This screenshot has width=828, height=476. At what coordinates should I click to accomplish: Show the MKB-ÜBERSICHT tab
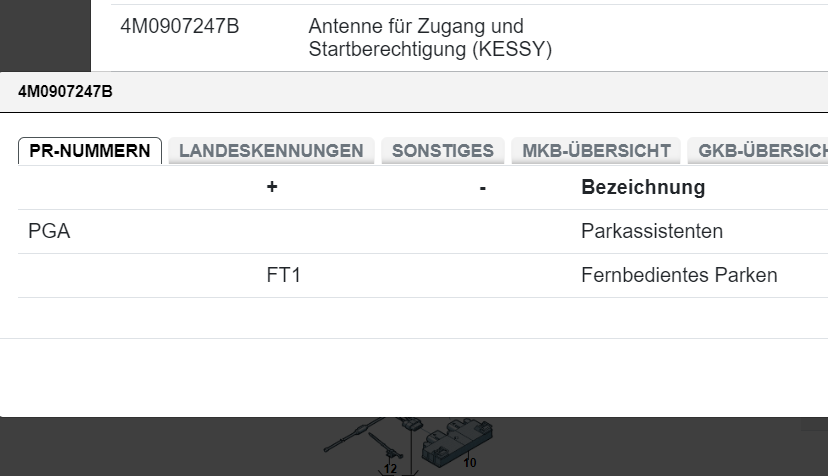596,151
